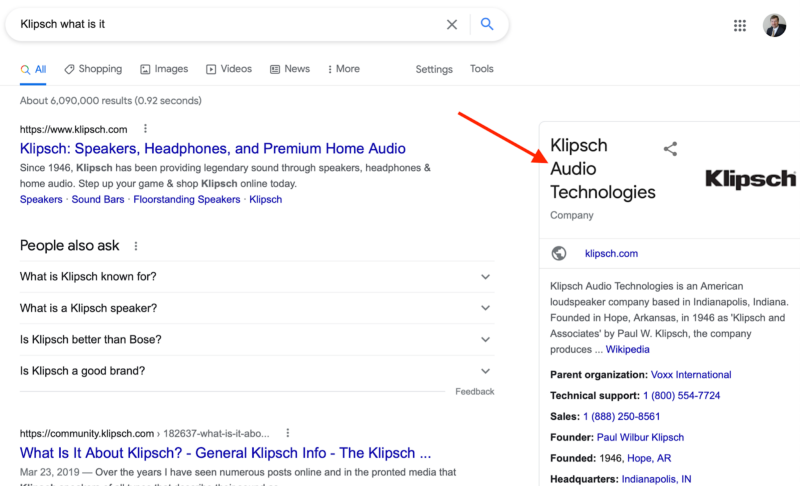Click the 'Company' label under panel title
Image resolution: width=800 pixels, height=486 pixels.
point(571,215)
